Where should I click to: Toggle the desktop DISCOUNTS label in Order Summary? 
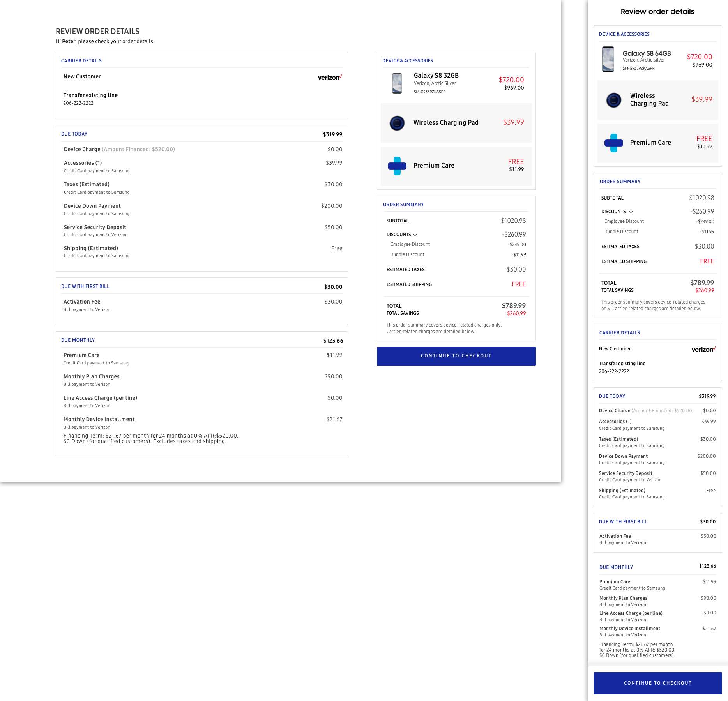(x=398, y=235)
